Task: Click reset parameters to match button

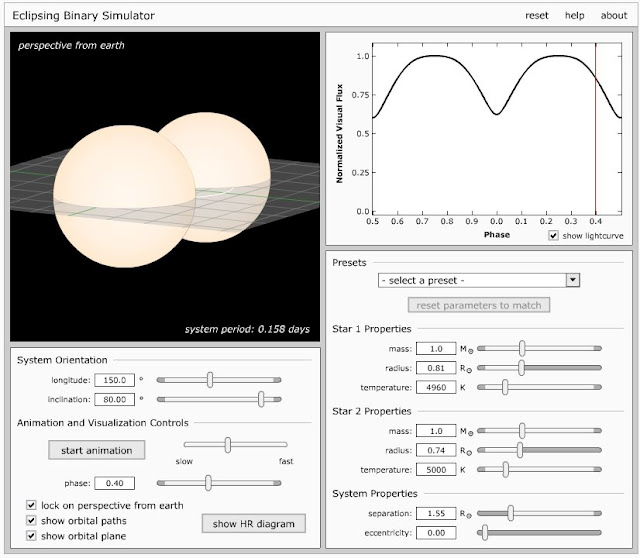Action: [479, 305]
